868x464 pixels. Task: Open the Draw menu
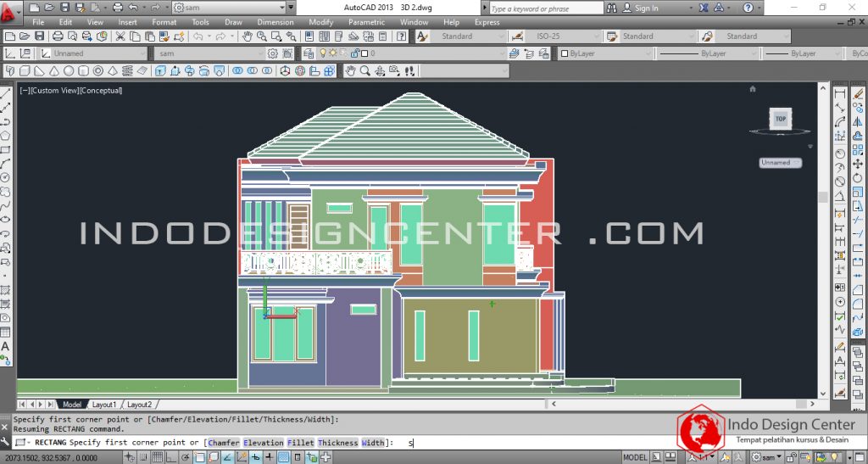point(233,22)
